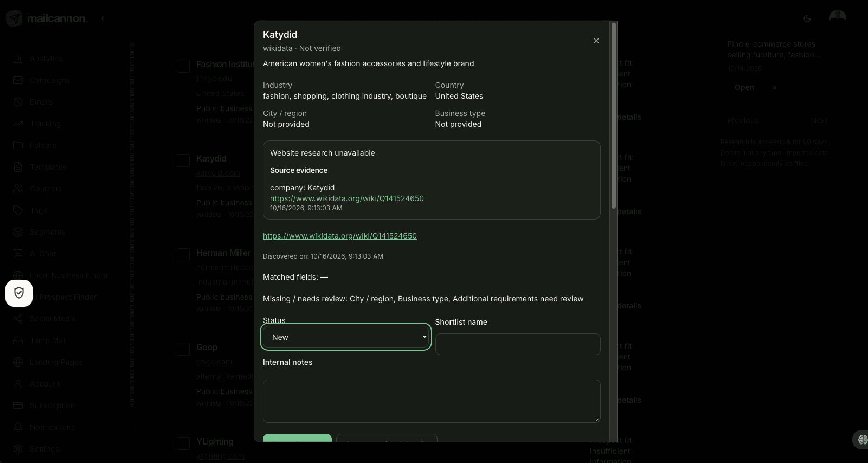Image resolution: width=868 pixels, height=463 pixels.
Task: Click the dialog's vertical scrollbar
Action: pyautogui.click(x=614, y=115)
